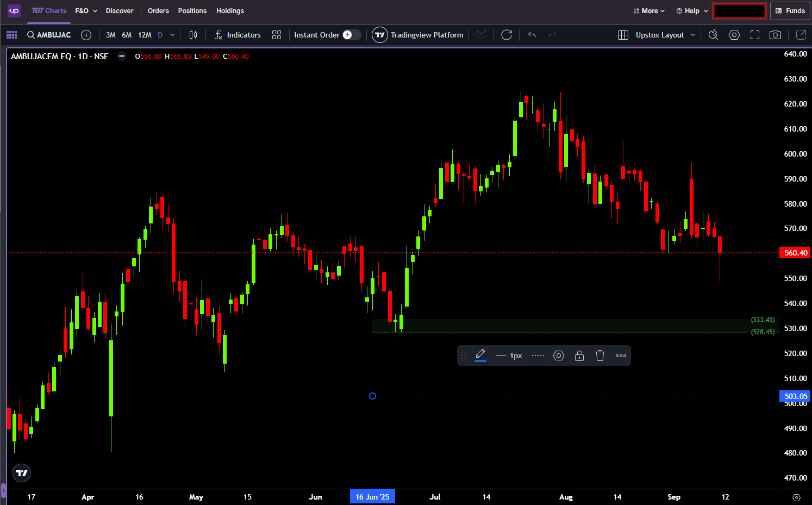Click the 503.05 blue price label
The width and height of the screenshot is (812, 505).
pos(795,396)
